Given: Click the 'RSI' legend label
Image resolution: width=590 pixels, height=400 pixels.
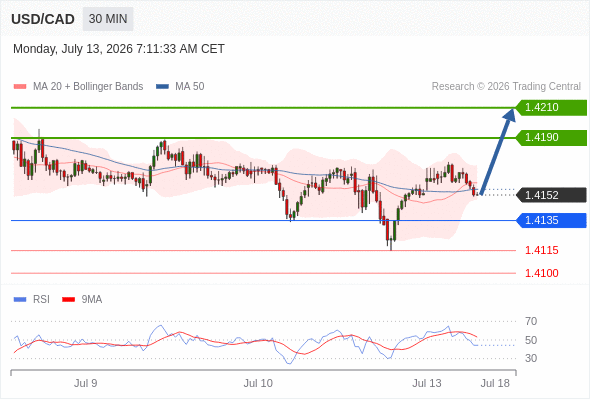Looking at the screenshot, I should [x=41, y=300].
